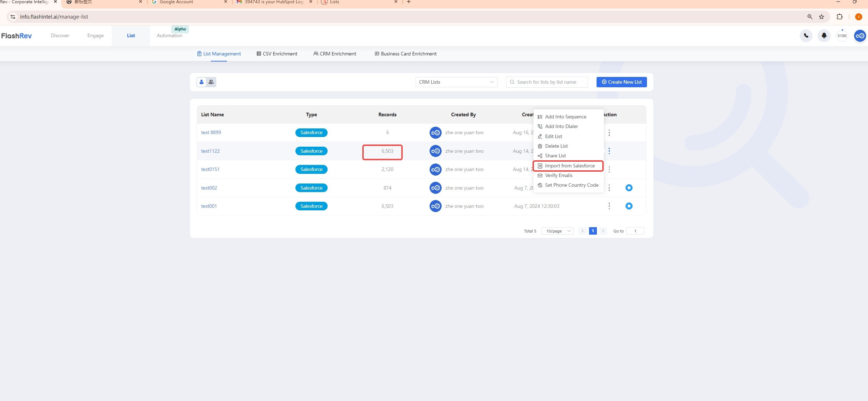
Task: Switch to CRM Enrichment tab
Action: (335, 54)
